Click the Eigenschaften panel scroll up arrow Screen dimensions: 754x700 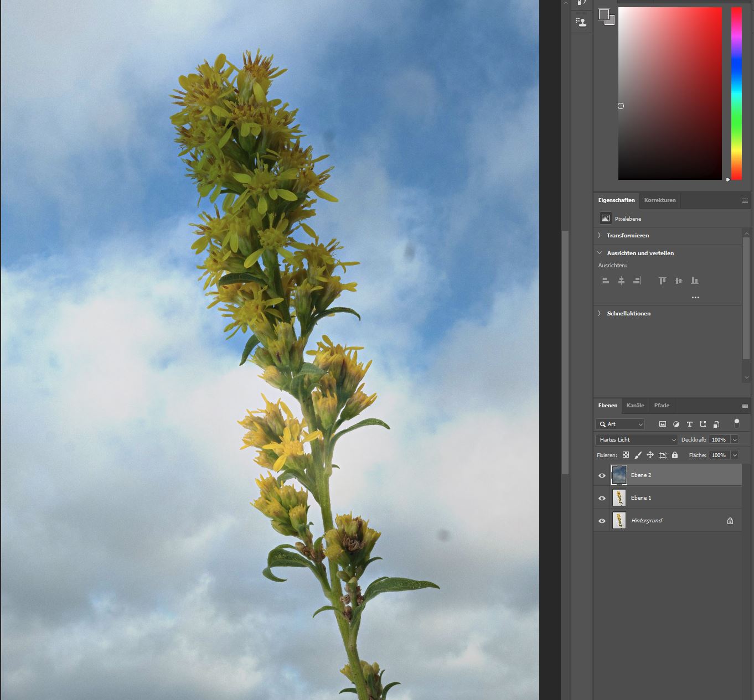tap(746, 234)
